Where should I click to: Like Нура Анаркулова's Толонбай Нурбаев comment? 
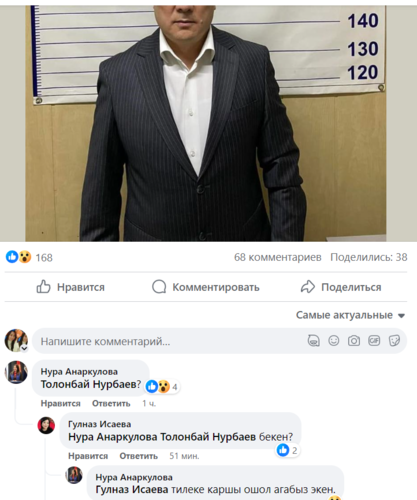click(x=61, y=403)
